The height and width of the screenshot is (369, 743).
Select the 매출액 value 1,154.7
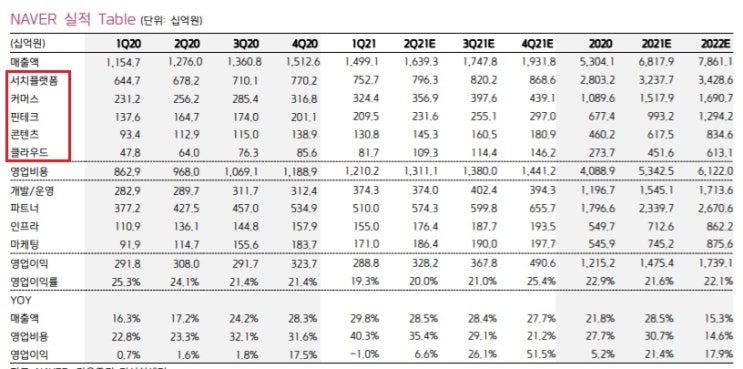point(122,62)
